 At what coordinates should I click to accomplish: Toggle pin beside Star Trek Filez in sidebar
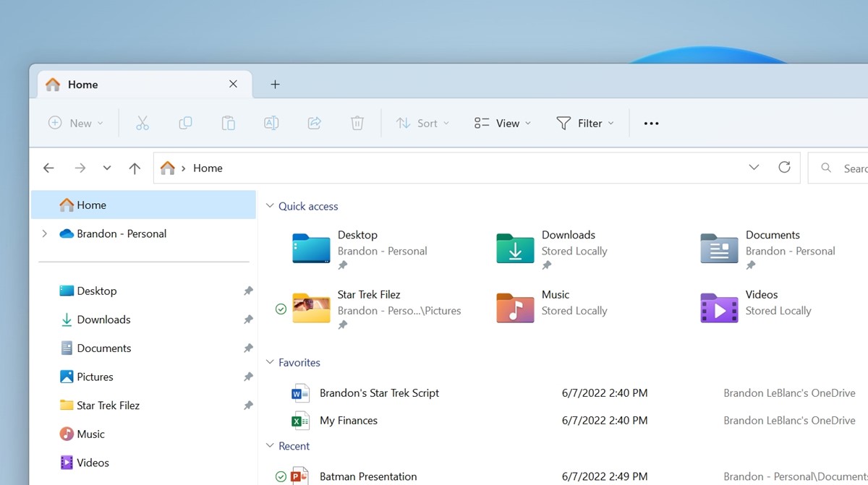click(248, 405)
